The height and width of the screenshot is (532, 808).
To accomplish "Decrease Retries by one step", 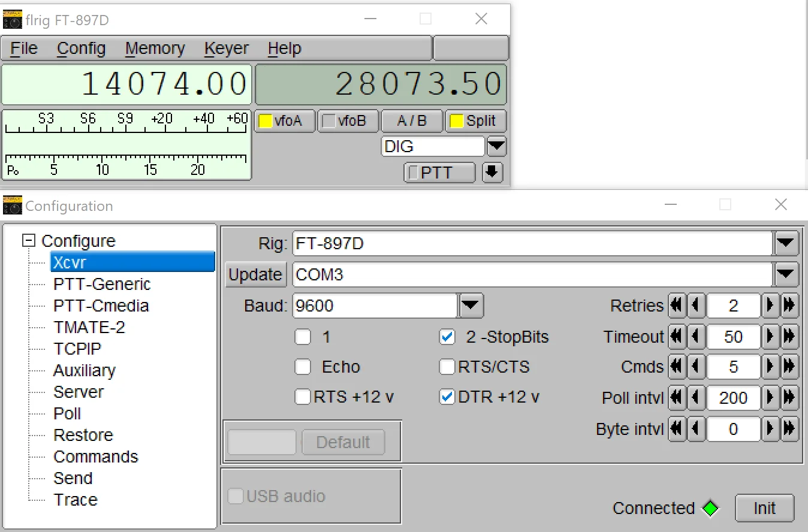I will (x=695, y=306).
